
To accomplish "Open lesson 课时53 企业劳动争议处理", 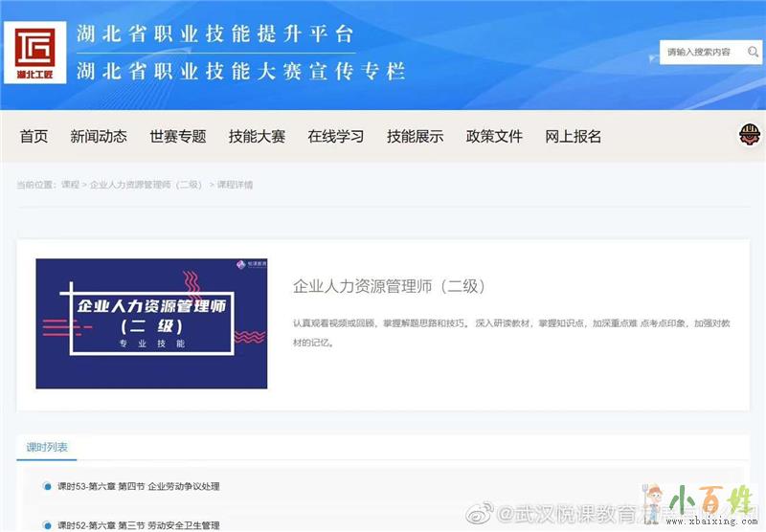I will pos(139,486).
